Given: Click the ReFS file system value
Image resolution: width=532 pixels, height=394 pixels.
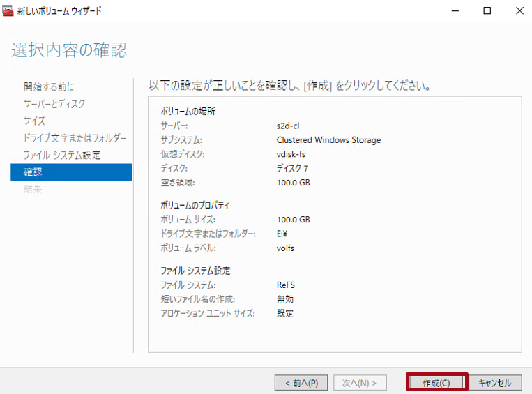Looking at the screenshot, I should [286, 285].
